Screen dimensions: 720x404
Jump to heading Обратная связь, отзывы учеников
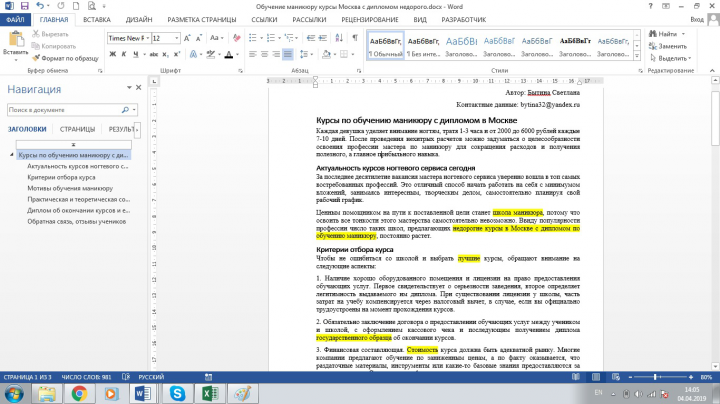click(76, 221)
